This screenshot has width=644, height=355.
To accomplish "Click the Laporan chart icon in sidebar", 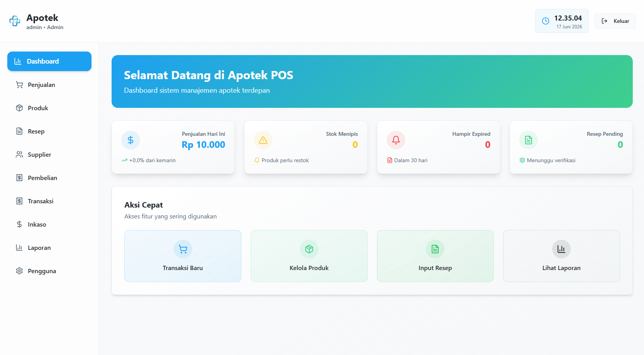I will (x=19, y=248).
